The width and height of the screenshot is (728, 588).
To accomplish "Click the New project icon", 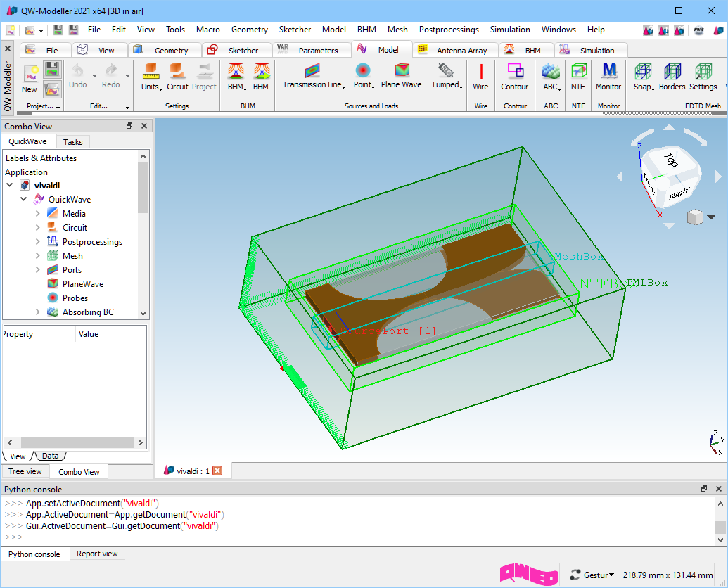I will coord(30,79).
